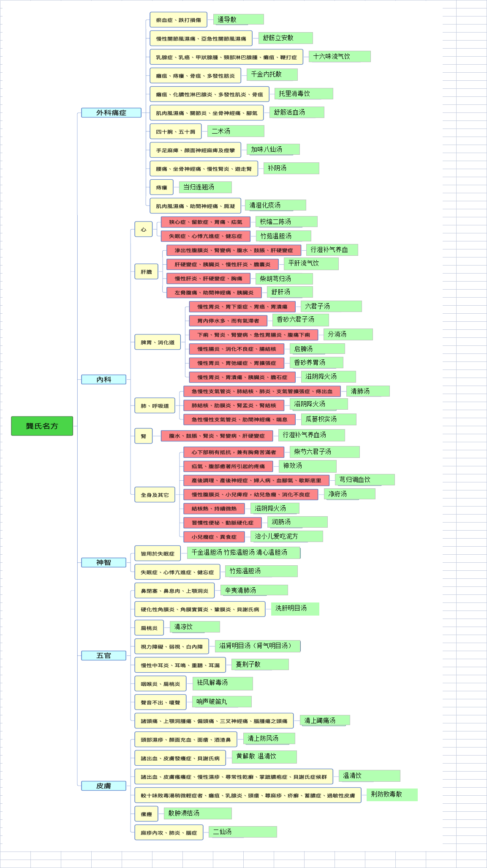The height and width of the screenshot is (868, 487).
Task: Select the 清凉饮 node
Action: click(x=195, y=627)
